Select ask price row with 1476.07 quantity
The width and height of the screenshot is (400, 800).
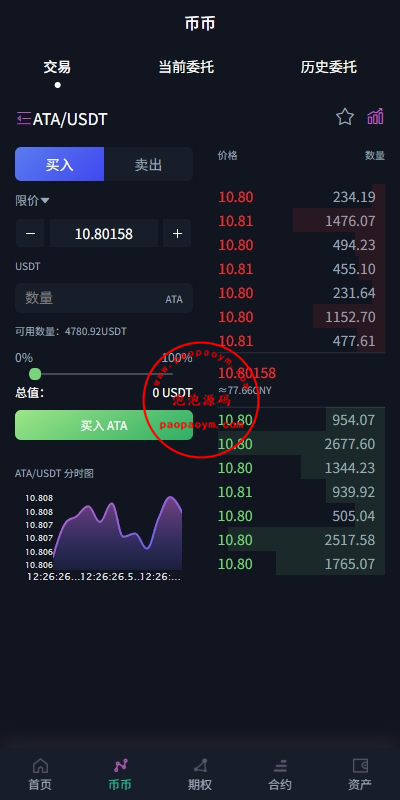(302, 221)
